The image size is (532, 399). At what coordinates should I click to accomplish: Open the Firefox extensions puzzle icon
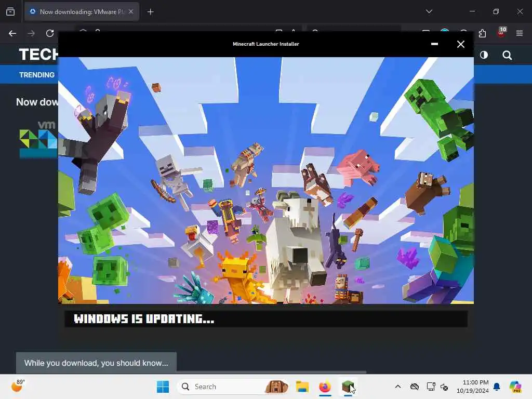coord(482,33)
